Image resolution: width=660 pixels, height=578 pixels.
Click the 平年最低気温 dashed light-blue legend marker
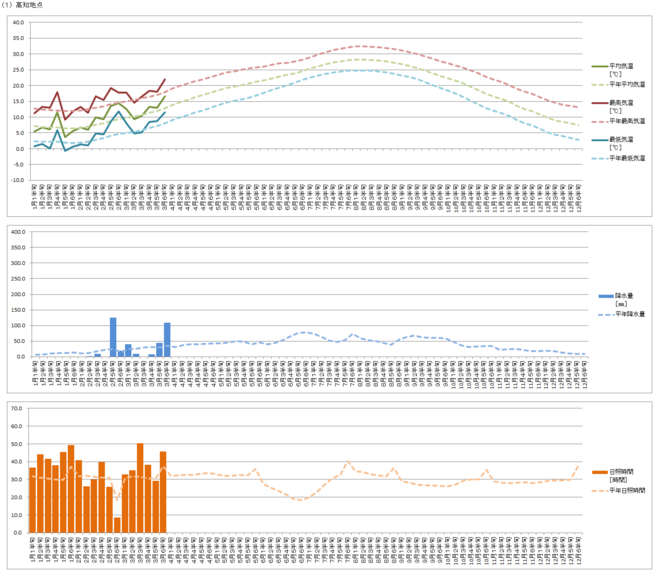(600, 156)
